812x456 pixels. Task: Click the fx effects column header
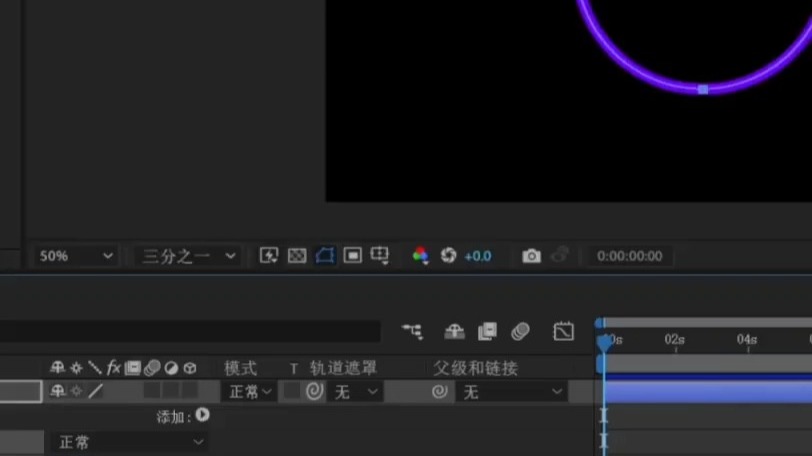click(x=113, y=367)
